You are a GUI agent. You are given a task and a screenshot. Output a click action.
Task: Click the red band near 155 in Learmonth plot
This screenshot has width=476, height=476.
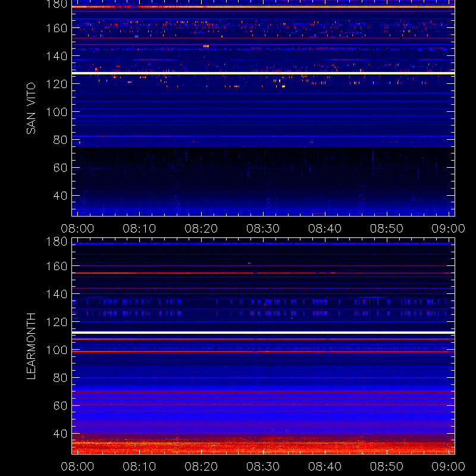tap(263, 273)
